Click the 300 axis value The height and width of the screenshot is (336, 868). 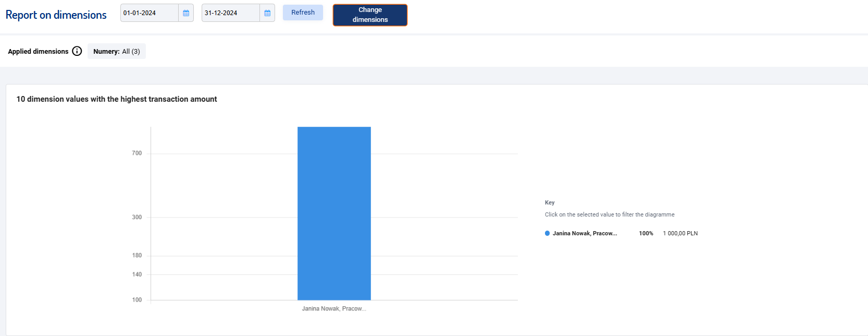137,217
